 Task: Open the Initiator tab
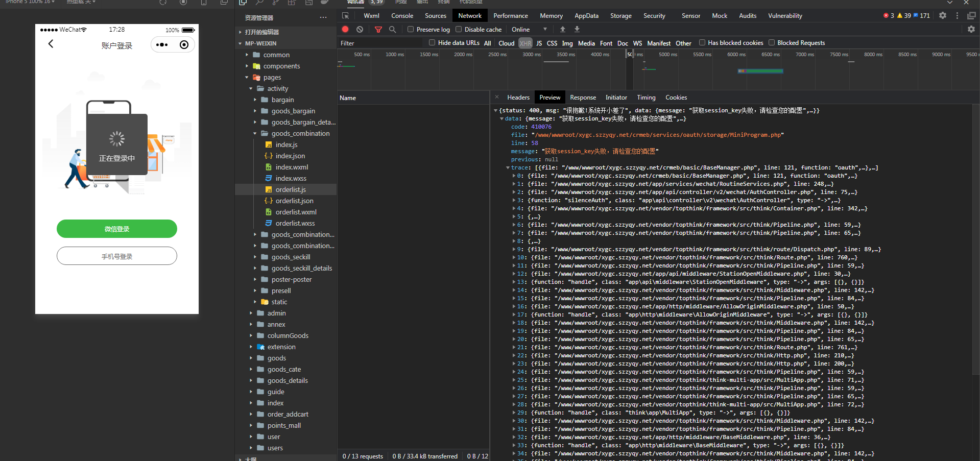pyautogui.click(x=616, y=98)
